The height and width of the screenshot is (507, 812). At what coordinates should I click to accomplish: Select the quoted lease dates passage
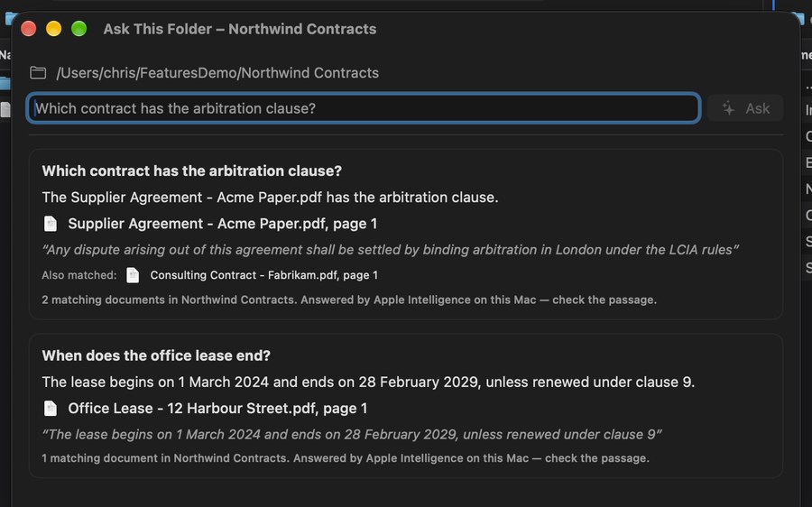pos(352,435)
